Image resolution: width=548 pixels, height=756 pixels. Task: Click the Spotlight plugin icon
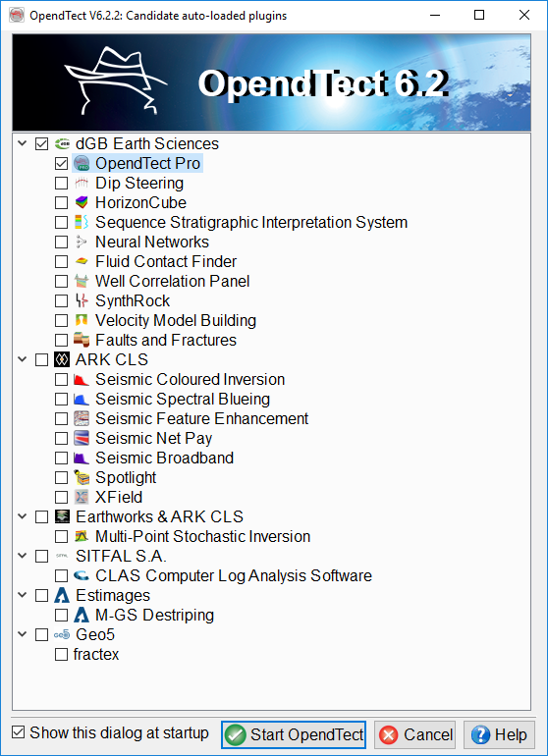point(82,478)
